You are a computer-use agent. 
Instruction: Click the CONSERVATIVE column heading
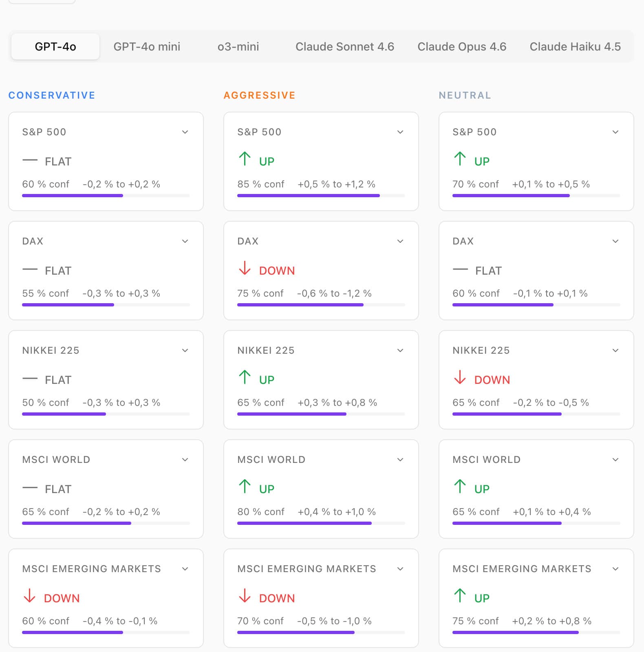tap(52, 95)
